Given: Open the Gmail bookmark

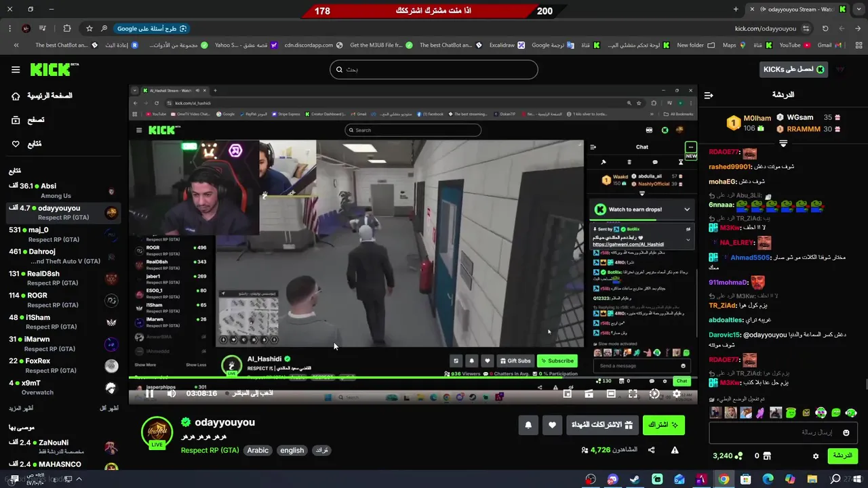Looking at the screenshot, I should [829, 45].
